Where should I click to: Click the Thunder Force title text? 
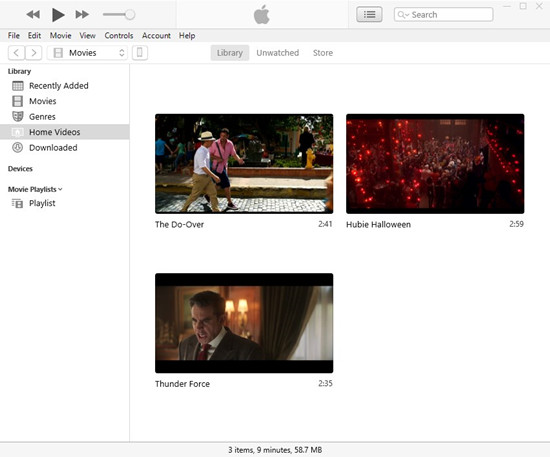(x=182, y=384)
